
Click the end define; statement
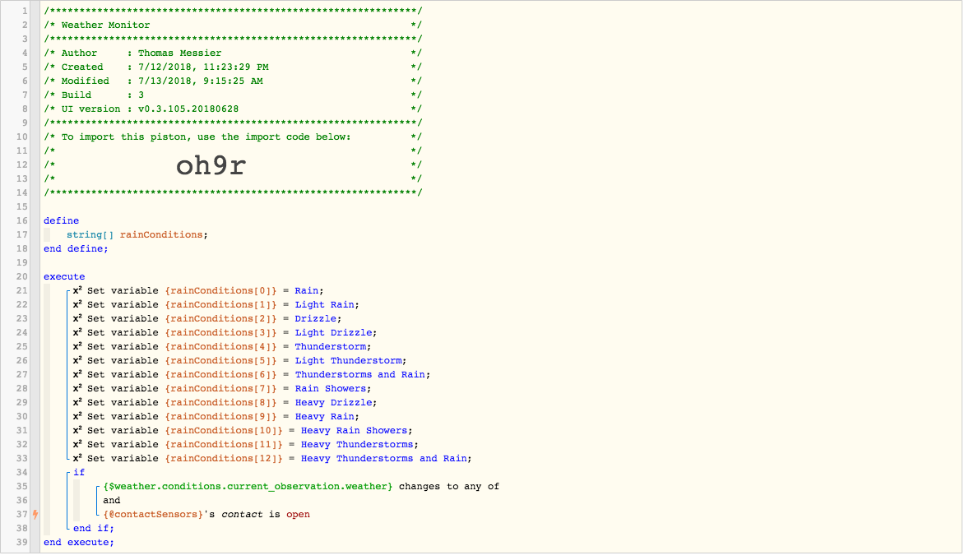pos(76,248)
